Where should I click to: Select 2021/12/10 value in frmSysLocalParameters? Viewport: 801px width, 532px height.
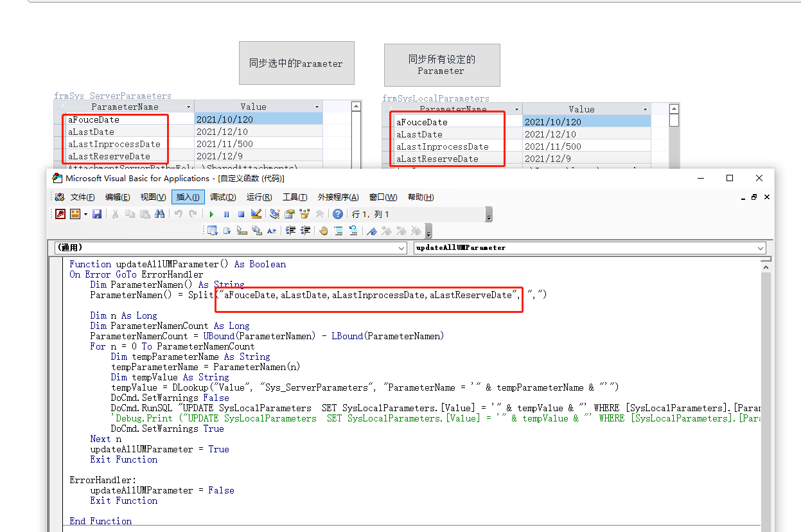(x=586, y=134)
